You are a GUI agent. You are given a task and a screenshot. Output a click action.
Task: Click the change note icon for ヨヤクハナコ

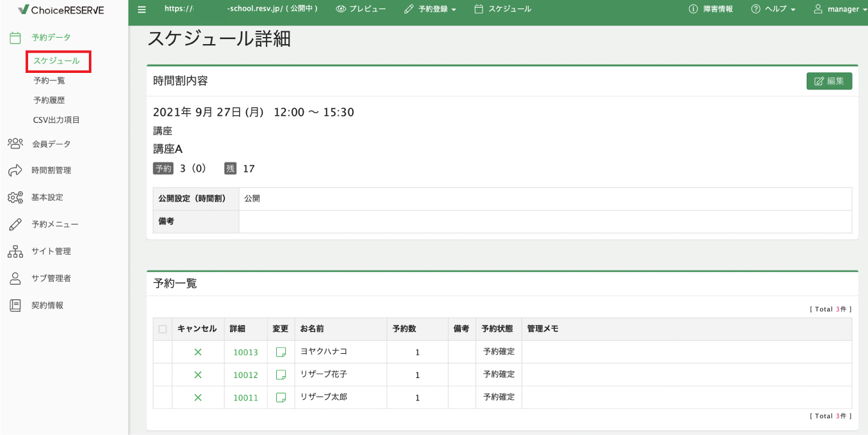[x=281, y=352]
